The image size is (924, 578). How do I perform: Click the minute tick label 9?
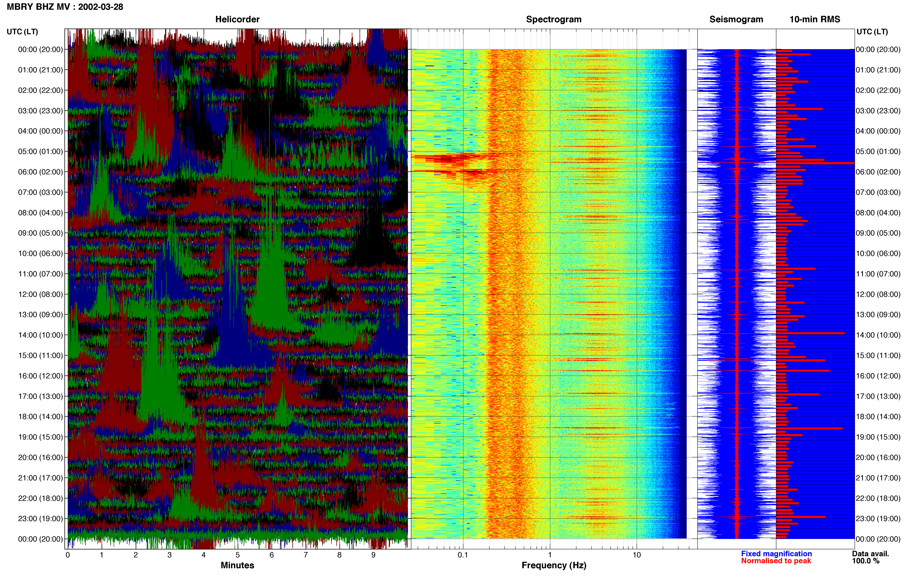[x=373, y=555]
